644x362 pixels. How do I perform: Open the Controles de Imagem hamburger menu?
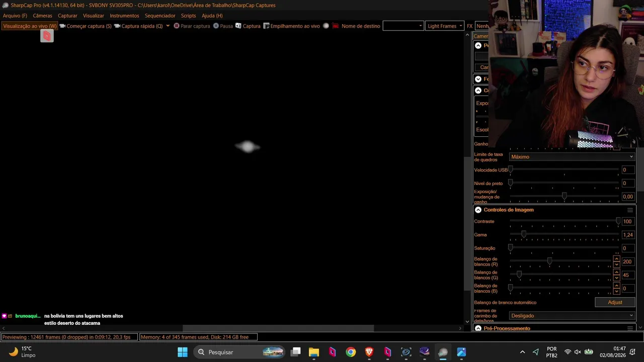(630, 210)
